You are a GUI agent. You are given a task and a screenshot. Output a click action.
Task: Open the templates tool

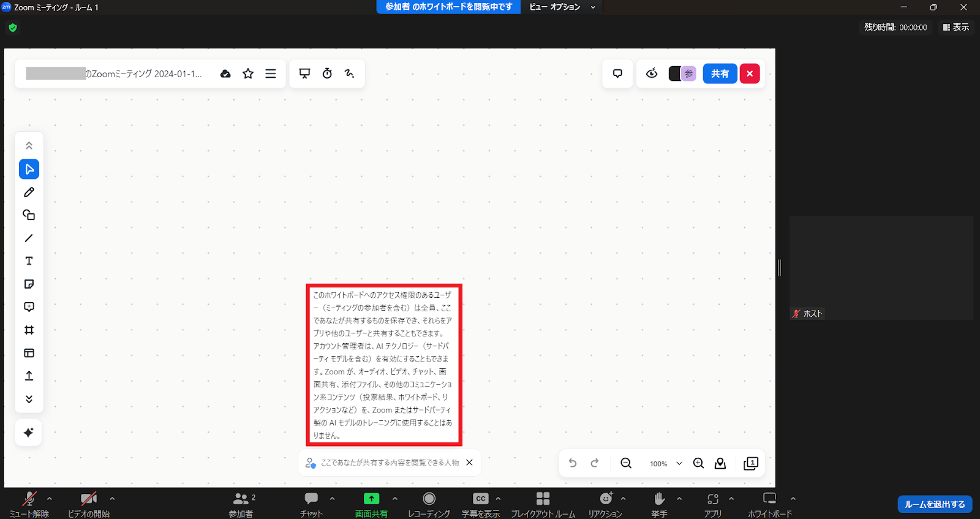[29, 353]
